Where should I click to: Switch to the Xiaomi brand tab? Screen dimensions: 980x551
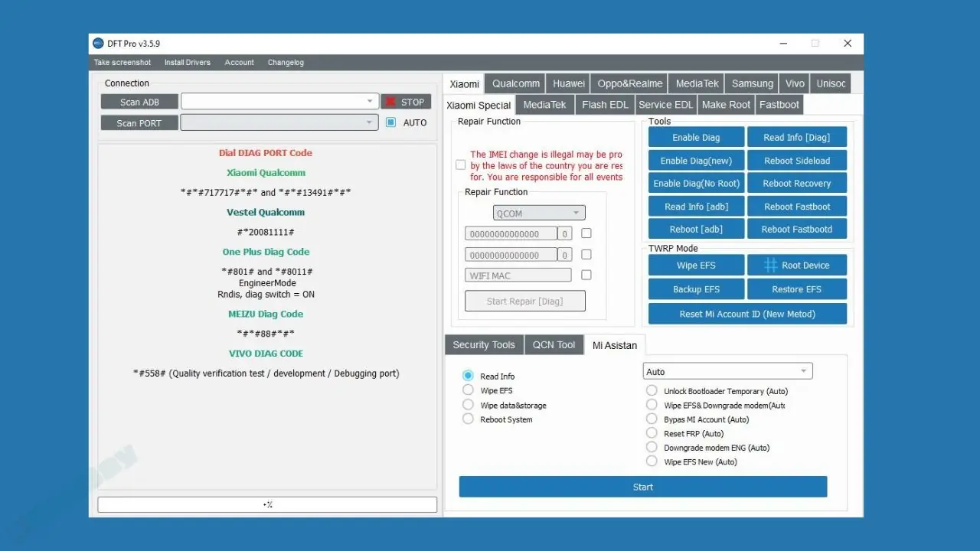(464, 83)
